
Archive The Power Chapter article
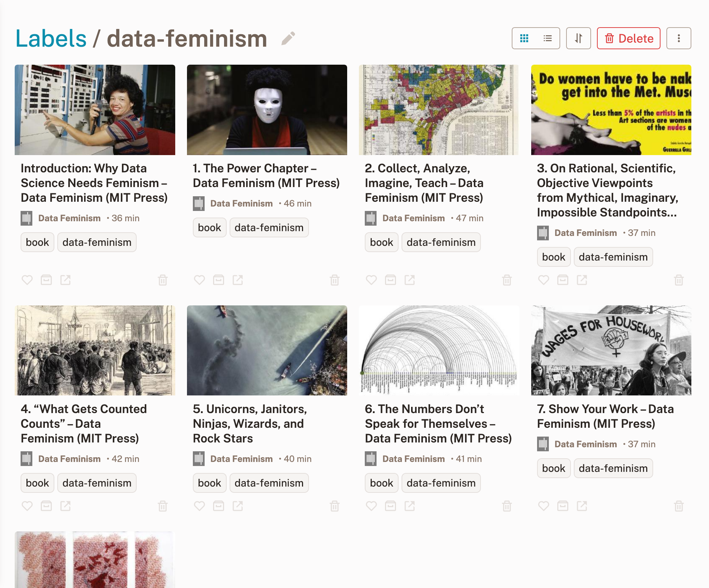pyautogui.click(x=219, y=280)
